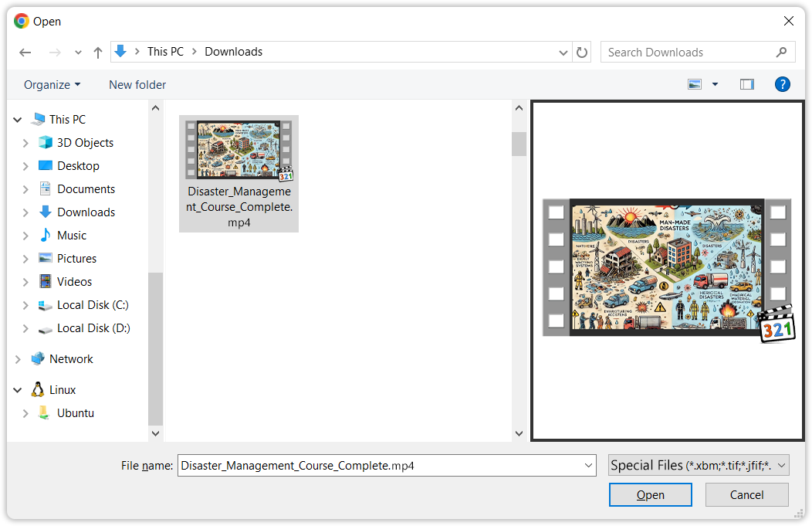The width and height of the screenshot is (812, 526).
Task: Open the Music folder in sidebar
Action: click(x=72, y=236)
